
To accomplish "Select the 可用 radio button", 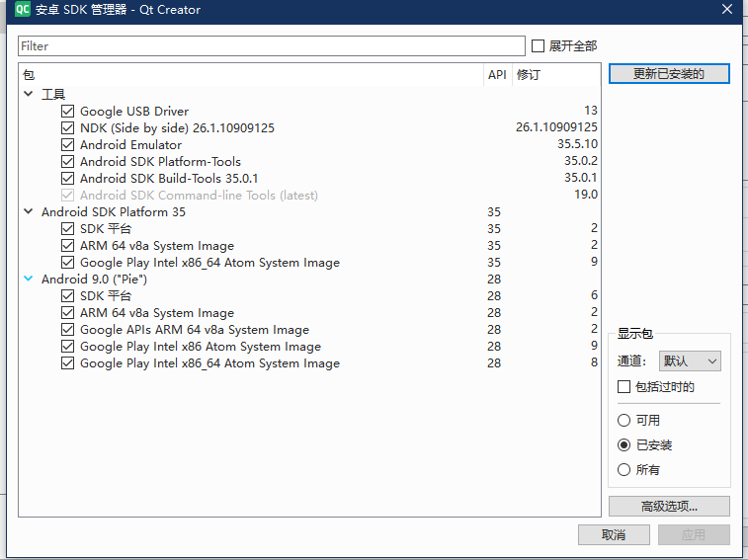I will click(x=623, y=420).
